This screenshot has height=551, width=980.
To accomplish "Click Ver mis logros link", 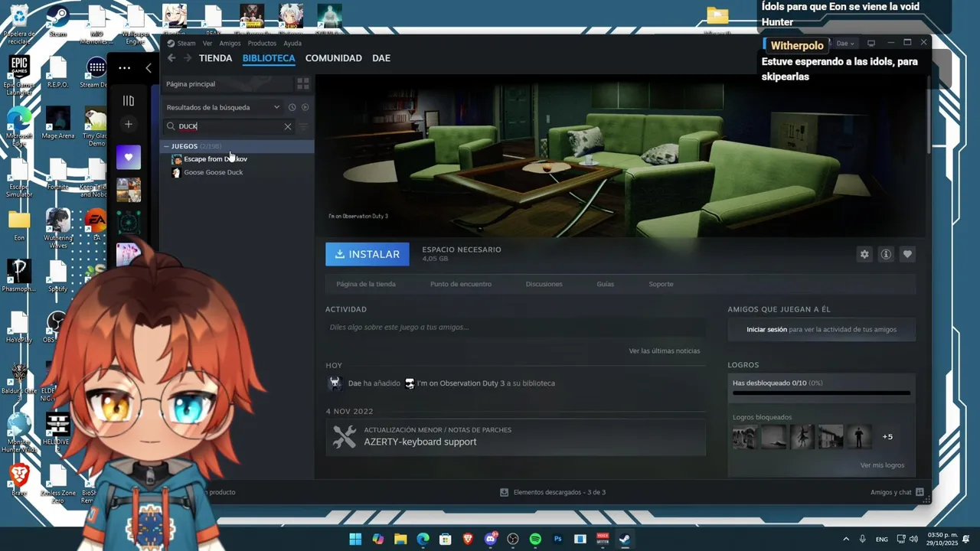I will 882,465.
